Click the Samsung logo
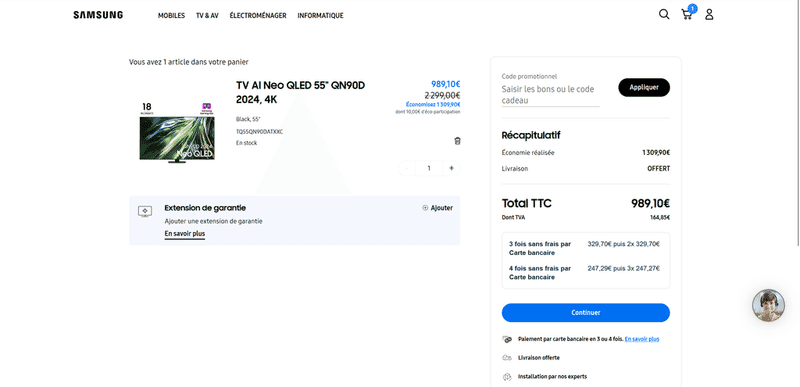This screenshot has height=387, width=800. click(98, 15)
